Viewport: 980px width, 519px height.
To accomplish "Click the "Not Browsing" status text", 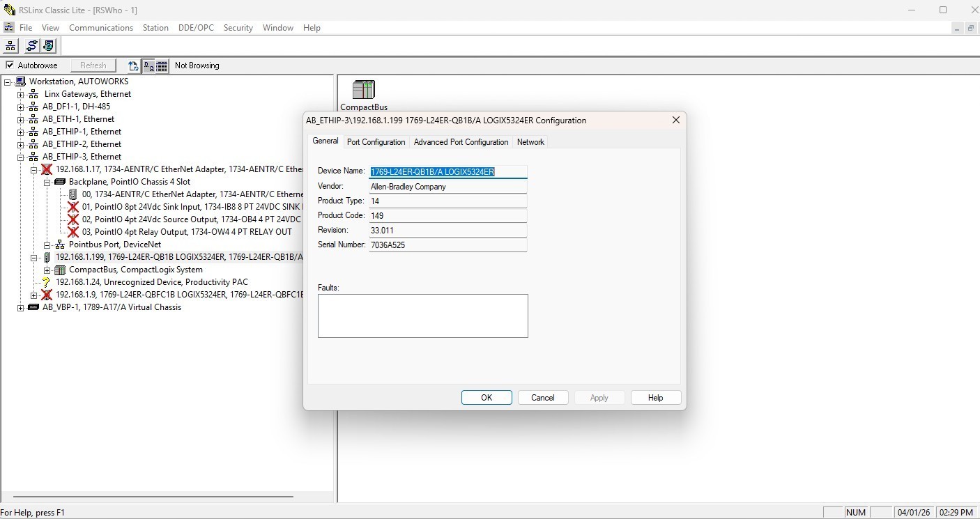I will [x=197, y=65].
